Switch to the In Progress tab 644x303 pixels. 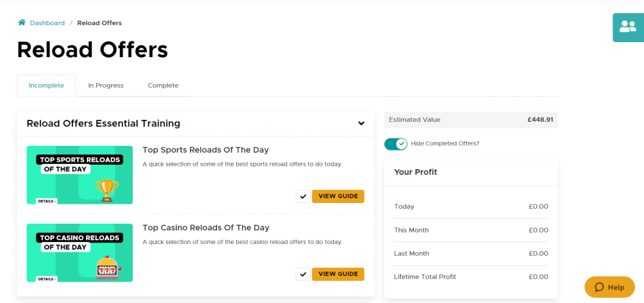click(x=106, y=85)
